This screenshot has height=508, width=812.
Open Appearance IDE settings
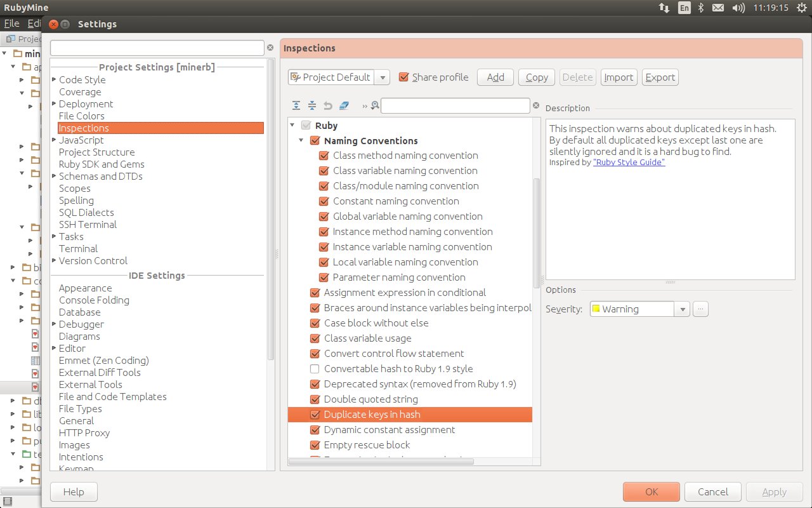85,288
